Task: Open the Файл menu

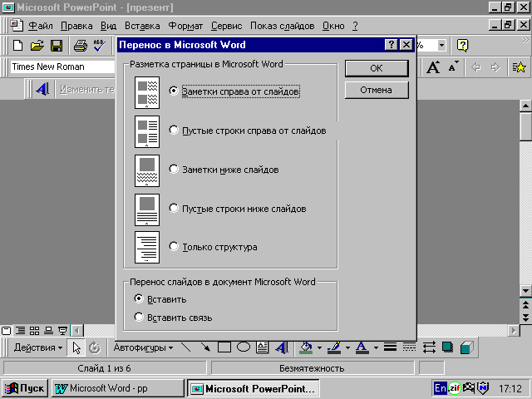Action: click(x=41, y=26)
